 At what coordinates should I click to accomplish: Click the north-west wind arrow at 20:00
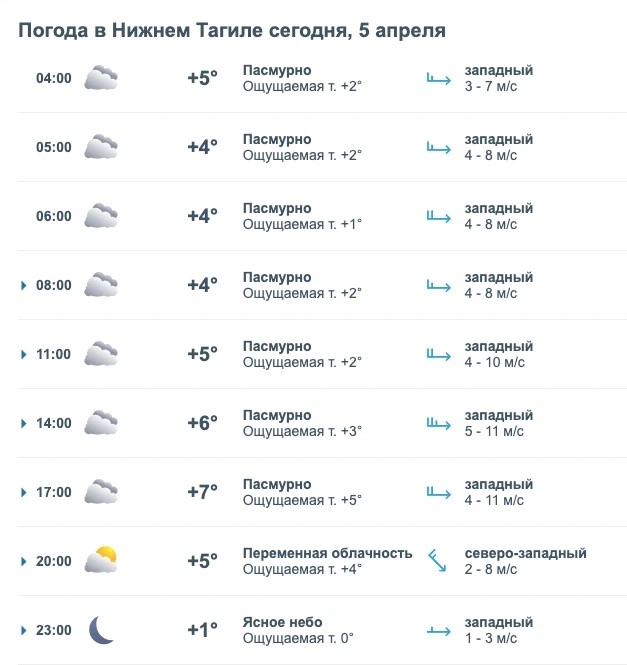coord(437,561)
